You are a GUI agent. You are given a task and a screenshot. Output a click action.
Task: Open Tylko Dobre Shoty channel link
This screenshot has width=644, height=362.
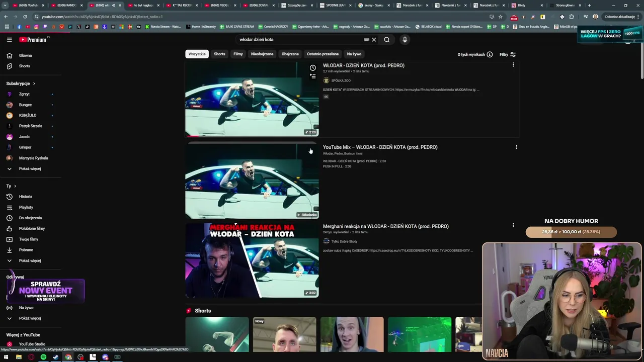click(344, 241)
